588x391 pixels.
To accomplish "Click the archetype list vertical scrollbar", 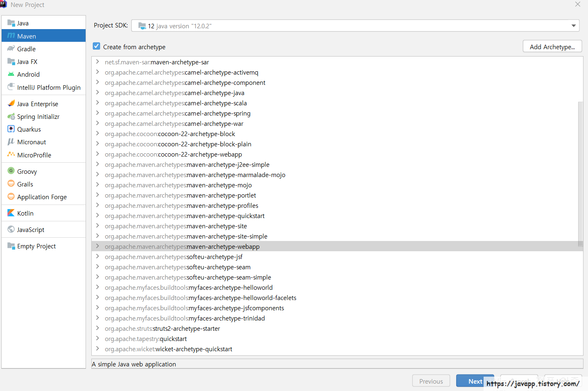I will tap(580, 174).
